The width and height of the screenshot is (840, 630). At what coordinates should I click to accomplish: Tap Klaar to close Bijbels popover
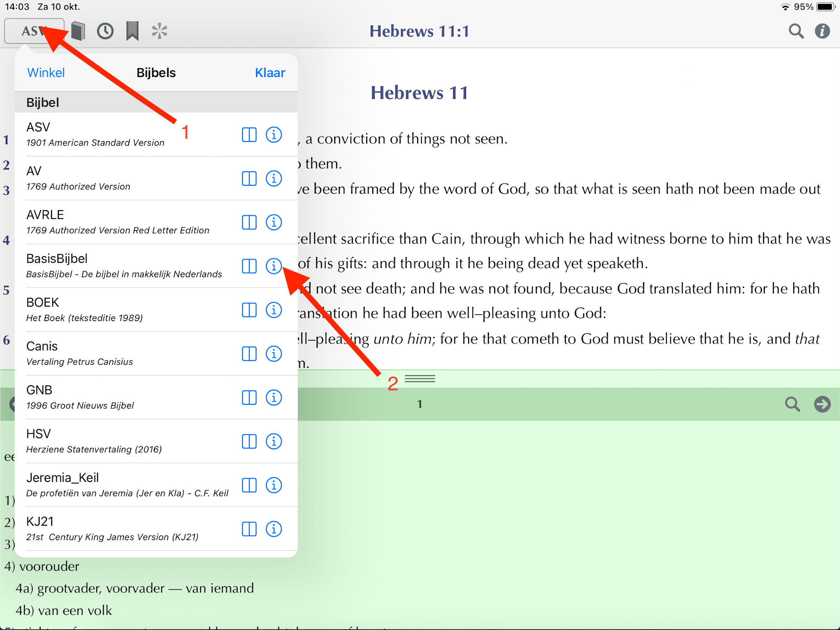pyautogui.click(x=270, y=72)
